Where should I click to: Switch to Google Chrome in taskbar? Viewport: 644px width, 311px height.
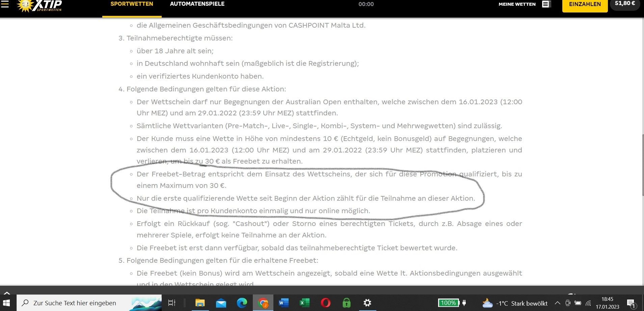click(263, 303)
